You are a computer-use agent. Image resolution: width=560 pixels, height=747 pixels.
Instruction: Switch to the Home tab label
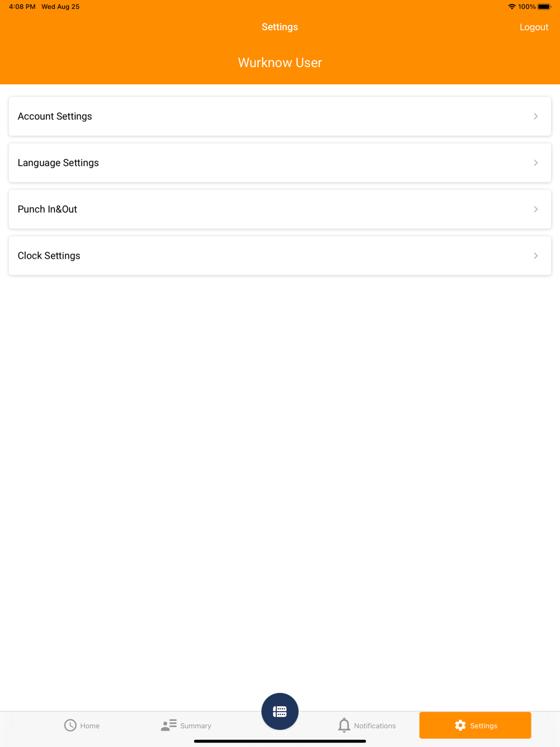coord(90,726)
